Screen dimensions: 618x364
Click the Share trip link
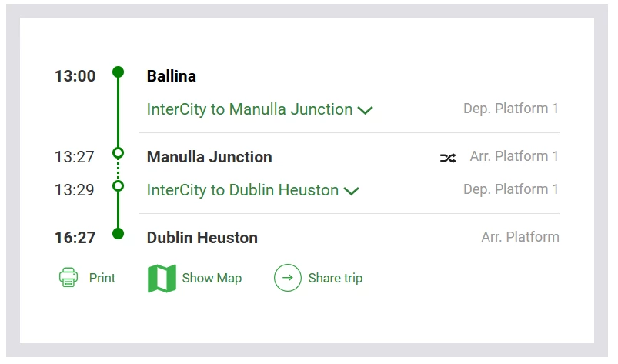pyautogui.click(x=335, y=279)
